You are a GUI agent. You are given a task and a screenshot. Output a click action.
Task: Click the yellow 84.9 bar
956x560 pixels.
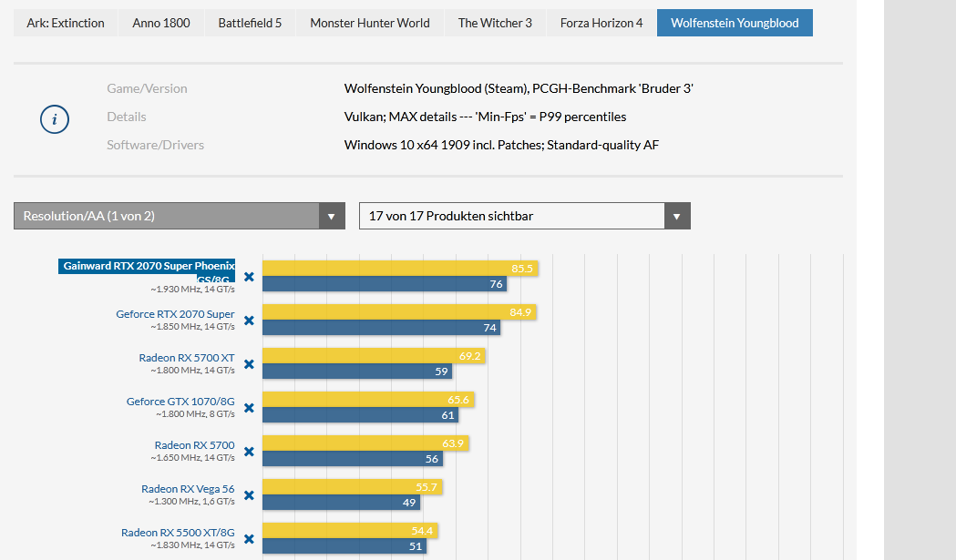pos(399,312)
